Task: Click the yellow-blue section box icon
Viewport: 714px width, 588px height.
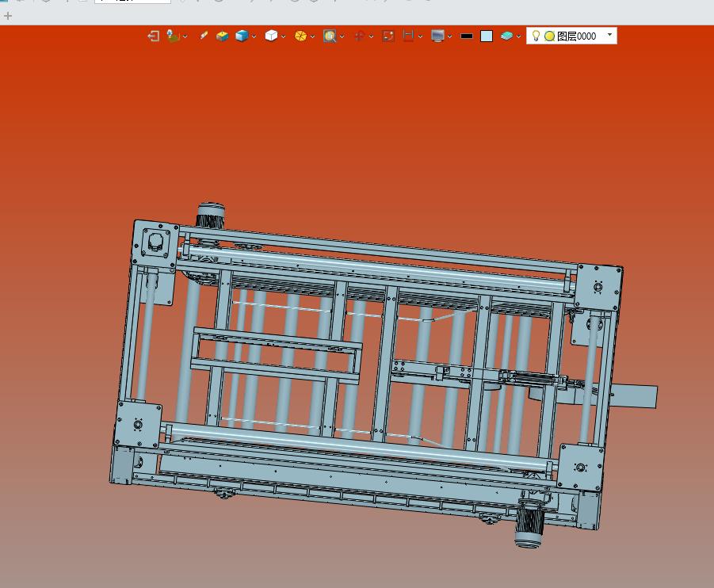Action: click(222, 36)
